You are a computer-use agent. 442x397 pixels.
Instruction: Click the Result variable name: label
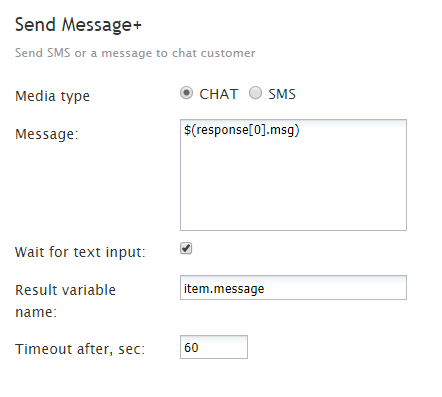(65, 301)
